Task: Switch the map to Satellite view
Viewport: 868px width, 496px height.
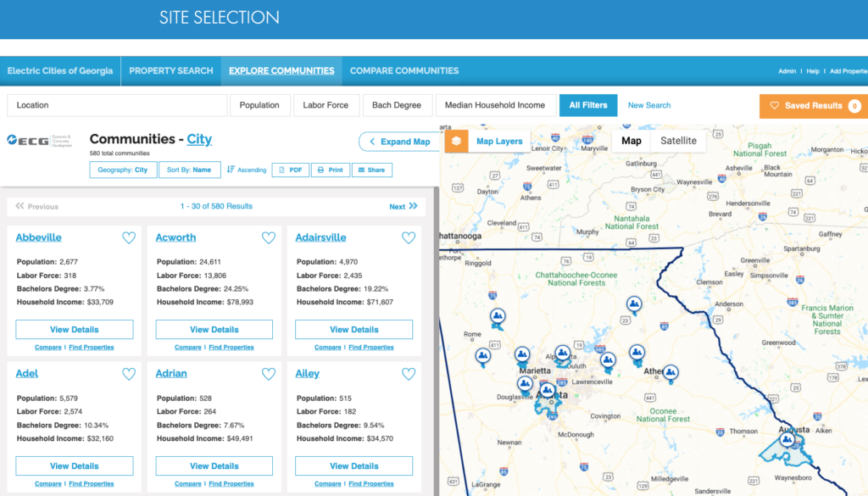Action: click(x=678, y=141)
